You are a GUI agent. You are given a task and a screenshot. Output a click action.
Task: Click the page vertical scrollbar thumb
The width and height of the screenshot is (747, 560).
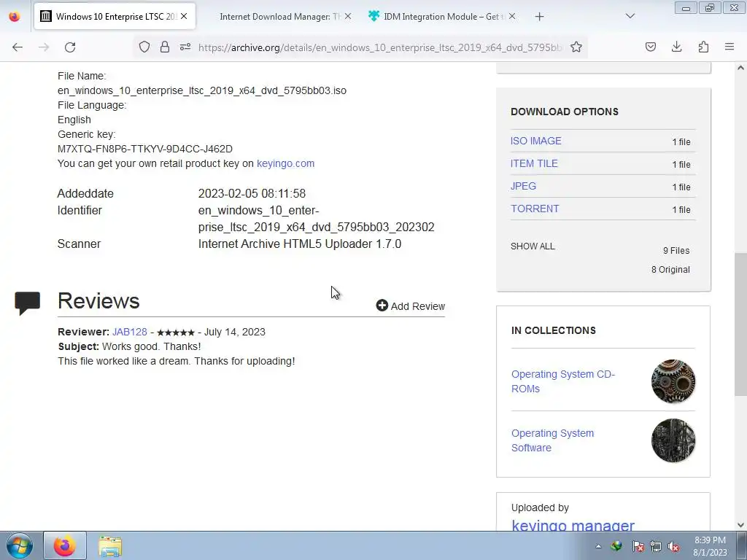coord(740,324)
